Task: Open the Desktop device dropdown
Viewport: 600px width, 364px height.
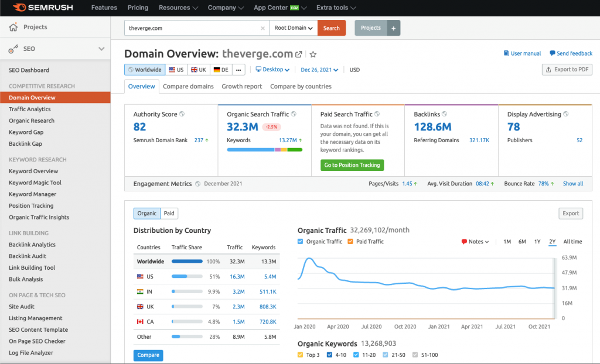Action: (272, 70)
